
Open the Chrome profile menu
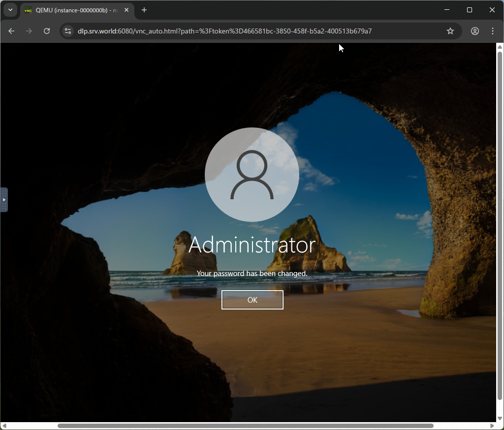point(475,31)
